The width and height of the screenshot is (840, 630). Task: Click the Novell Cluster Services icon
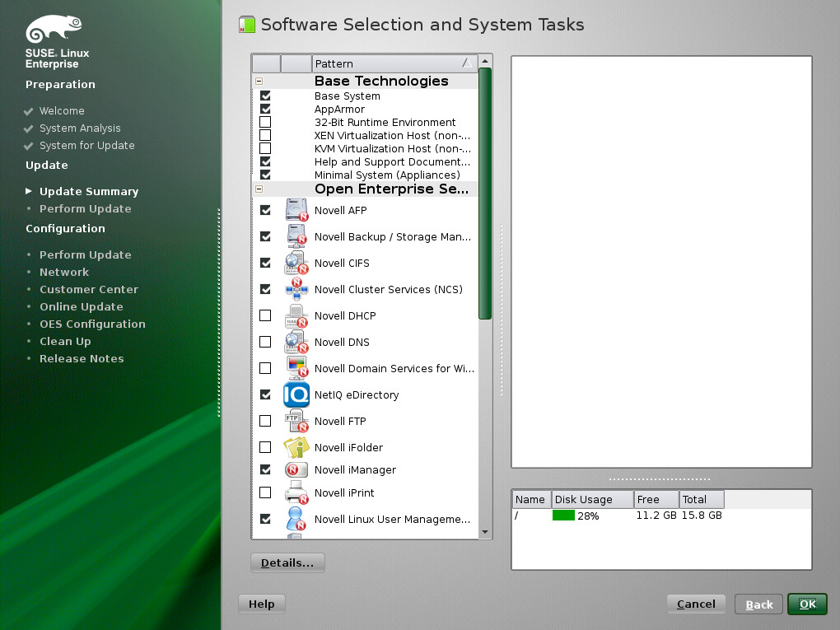(296, 289)
